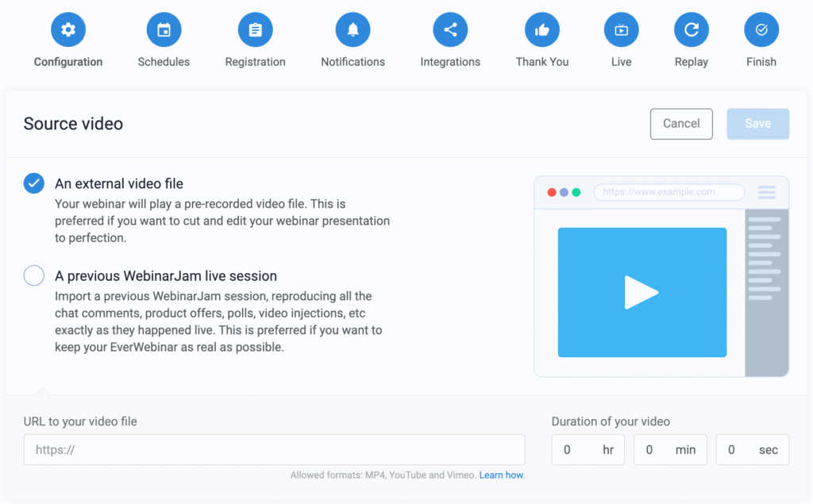Viewport: 813px width, 504px height.
Task: Set the duration seconds field
Action: coord(753,449)
